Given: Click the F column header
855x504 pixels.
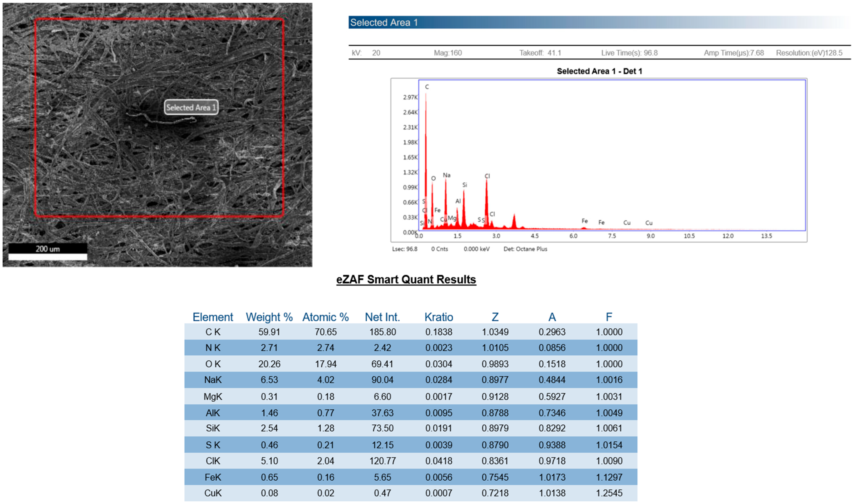Looking at the screenshot, I should pos(609,317).
